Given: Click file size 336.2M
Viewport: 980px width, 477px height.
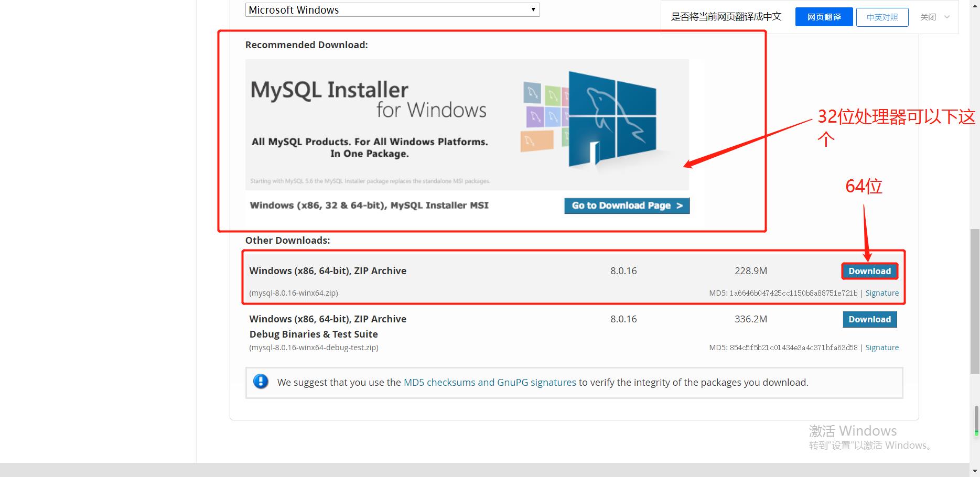Looking at the screenshot, I should (750, 319).
